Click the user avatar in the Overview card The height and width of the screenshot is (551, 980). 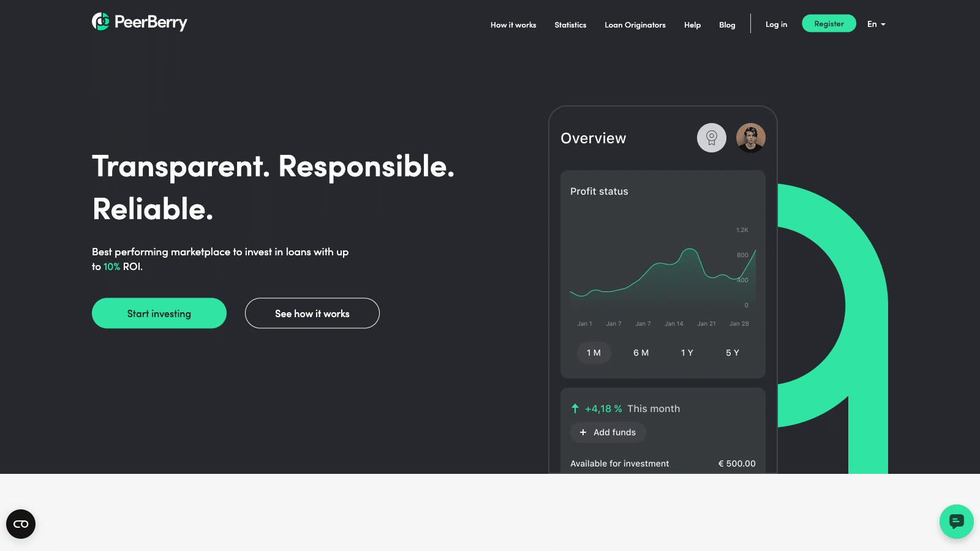point(751,138)
